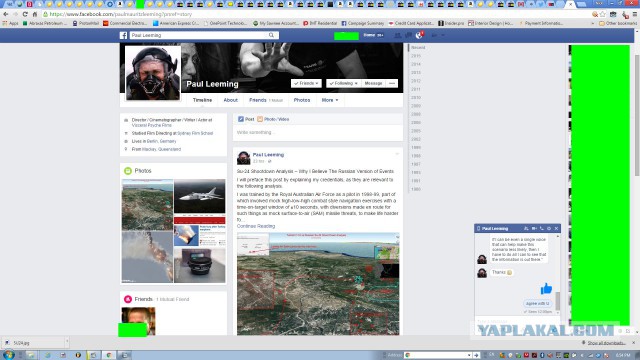Add friends to chat icon

click(526, 229)
